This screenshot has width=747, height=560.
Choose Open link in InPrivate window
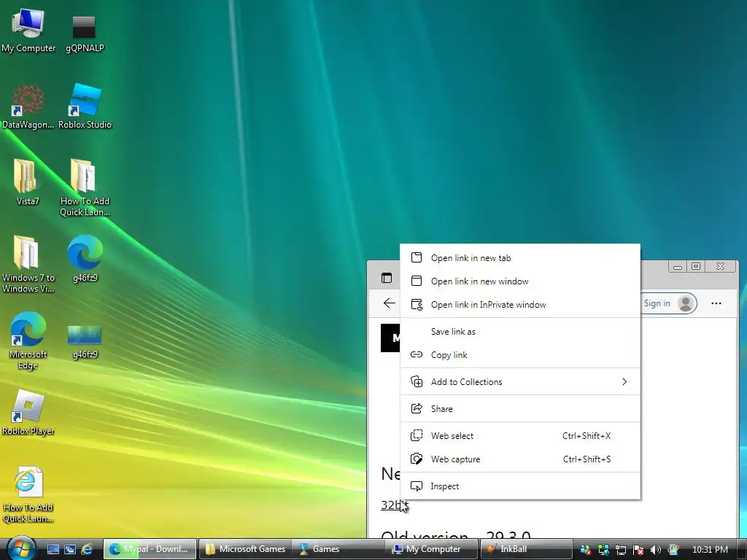(x=520, y=304)
